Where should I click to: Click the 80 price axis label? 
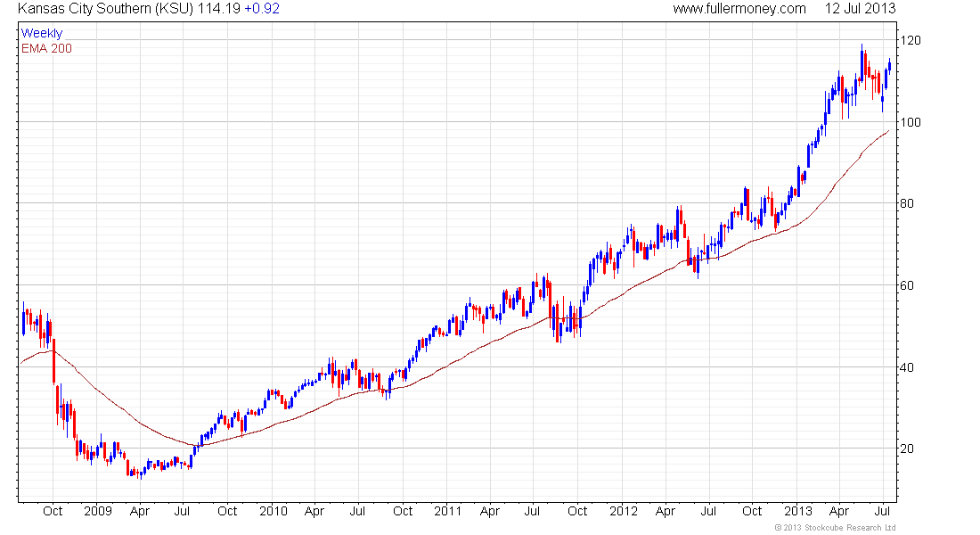pos(907,203)
